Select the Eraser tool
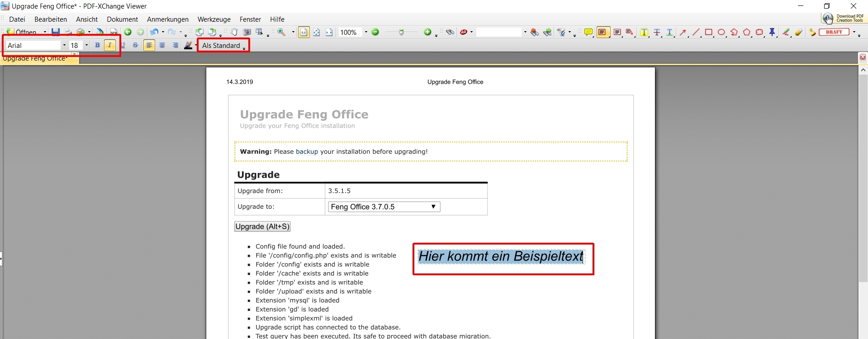The height and width of the screenshot is (339, 868). pos(799,32)
